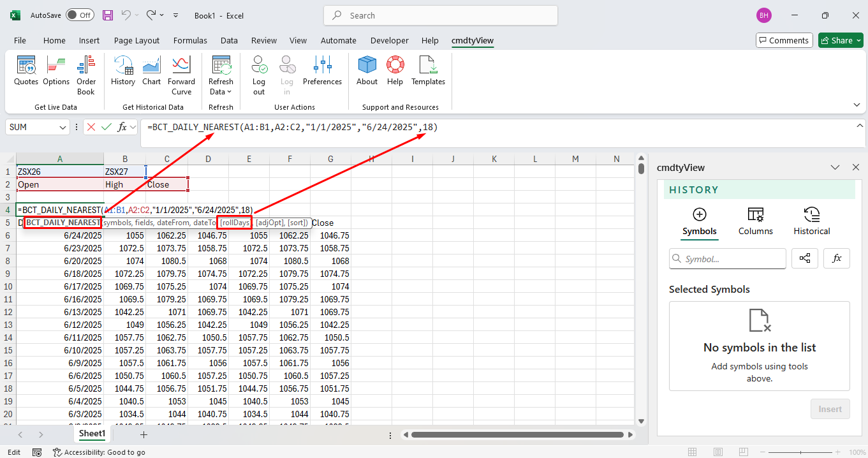The width and height of the screenshot is (868, 458).
Task: Switch to the Insert ribbon tab
Action: click(89, 40)
